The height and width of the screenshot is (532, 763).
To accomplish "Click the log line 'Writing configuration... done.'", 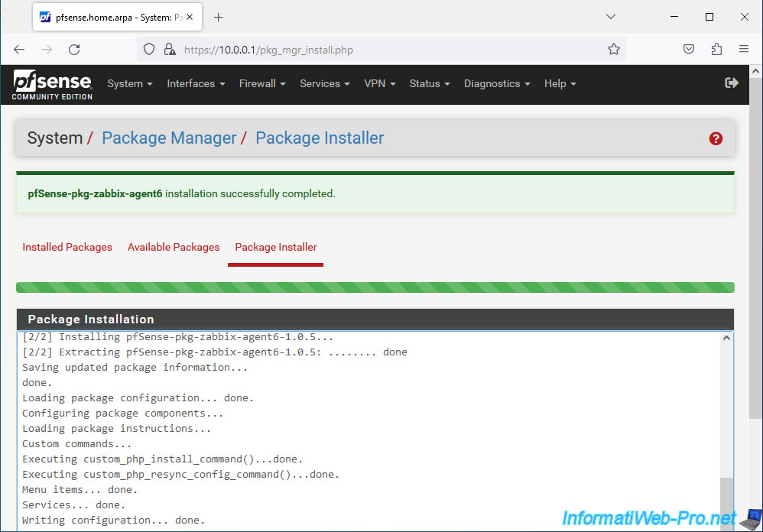I will click(x=114, y=521).
